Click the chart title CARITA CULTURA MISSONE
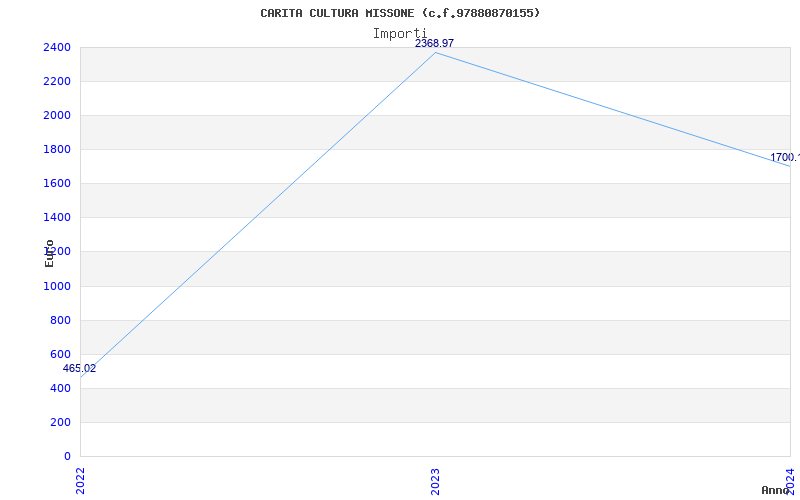Image resolution: width=800 pixels, height=500 pixels. (x=400, y=13)
